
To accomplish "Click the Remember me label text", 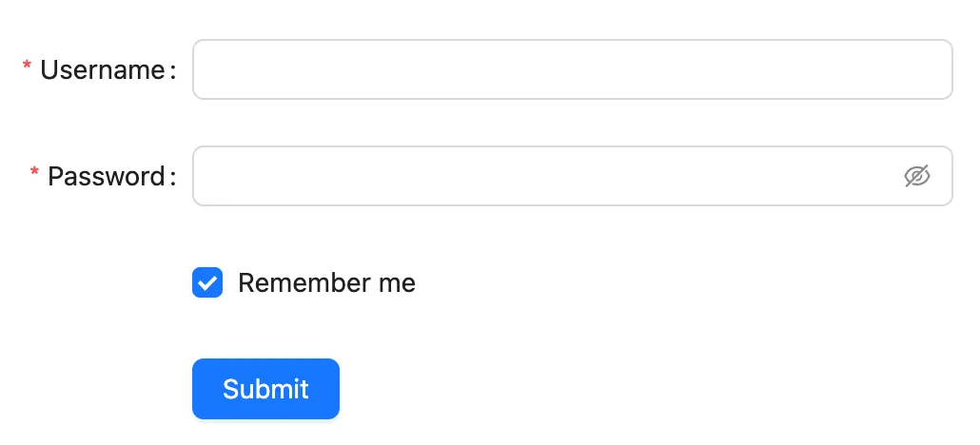I will point(326,282).
